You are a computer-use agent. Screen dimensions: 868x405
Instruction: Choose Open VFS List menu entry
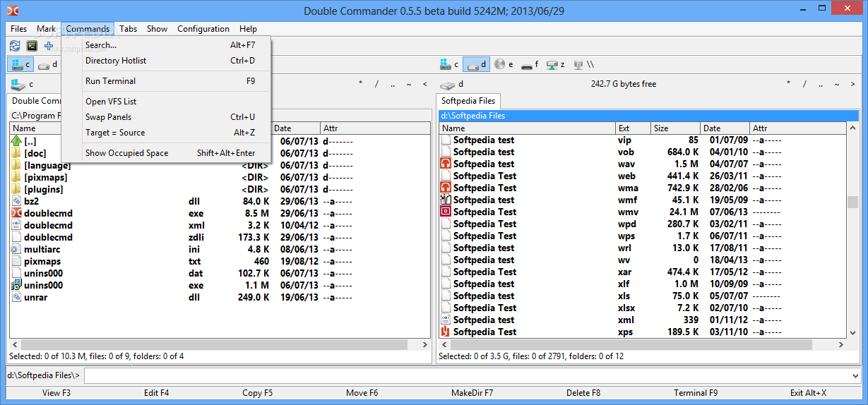click(167, 102)
